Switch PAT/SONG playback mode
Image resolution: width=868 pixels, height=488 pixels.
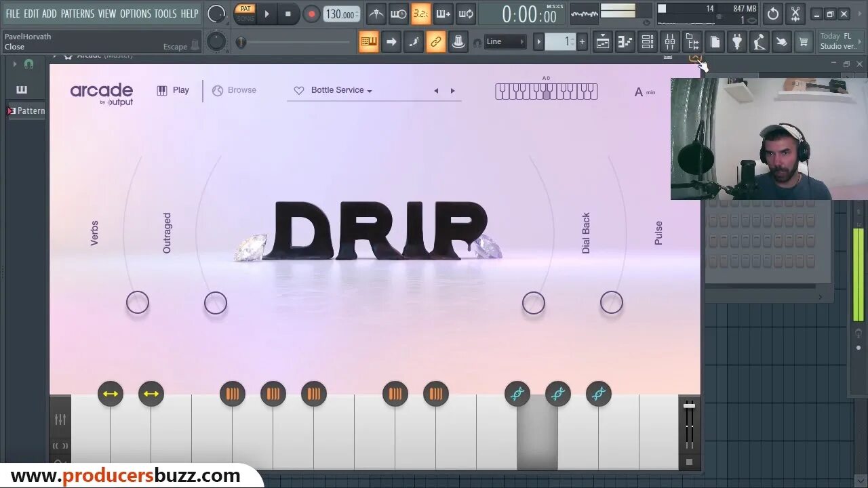pos(245,14)
